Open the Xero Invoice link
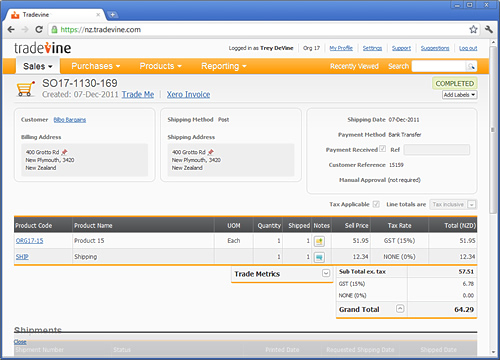Viewport: 500px width, 360px height. click(188, 95)
